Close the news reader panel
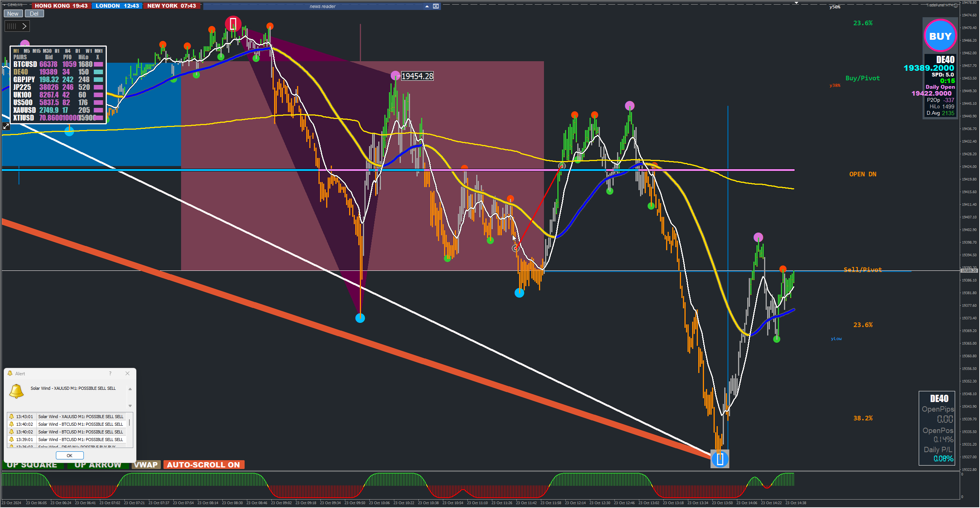This screenshot has width=980, height=508. tap(436, 6)
